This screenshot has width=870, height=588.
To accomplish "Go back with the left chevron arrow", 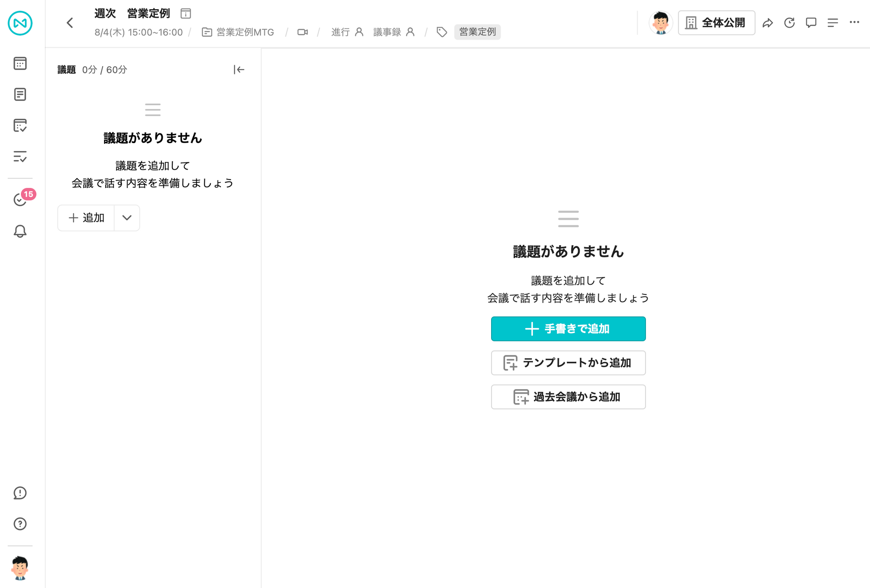I will (x=70, y=23).
